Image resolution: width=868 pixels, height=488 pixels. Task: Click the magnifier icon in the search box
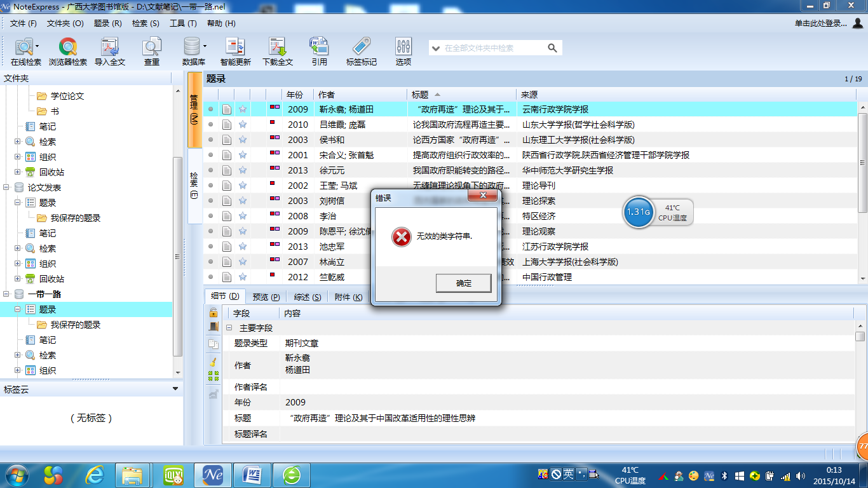552,48
